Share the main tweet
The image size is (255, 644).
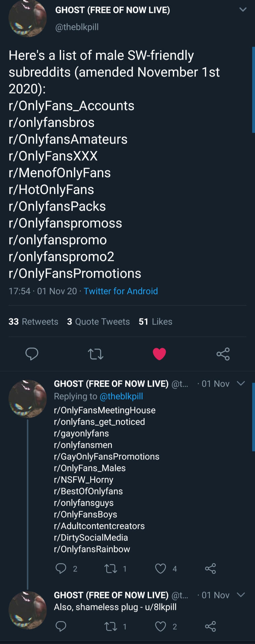coord(223,354)
